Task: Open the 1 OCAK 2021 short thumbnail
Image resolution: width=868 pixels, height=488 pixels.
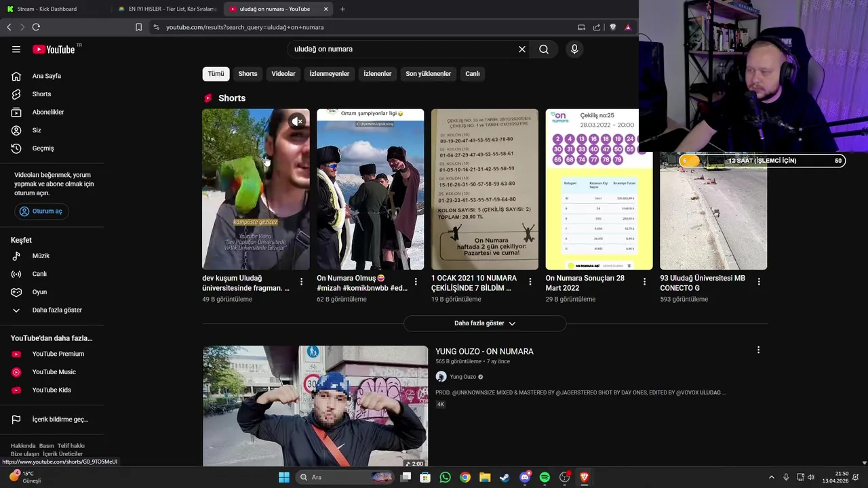Action: pos(485,189)
